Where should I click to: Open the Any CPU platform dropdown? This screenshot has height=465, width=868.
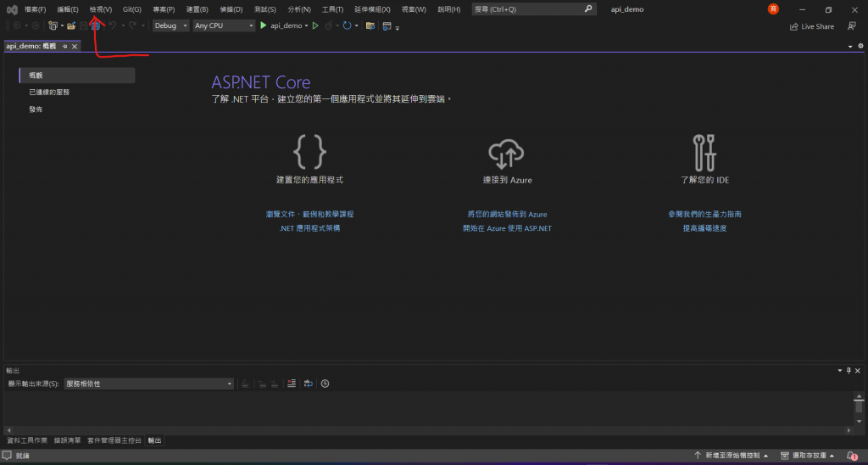coord(224,25)
